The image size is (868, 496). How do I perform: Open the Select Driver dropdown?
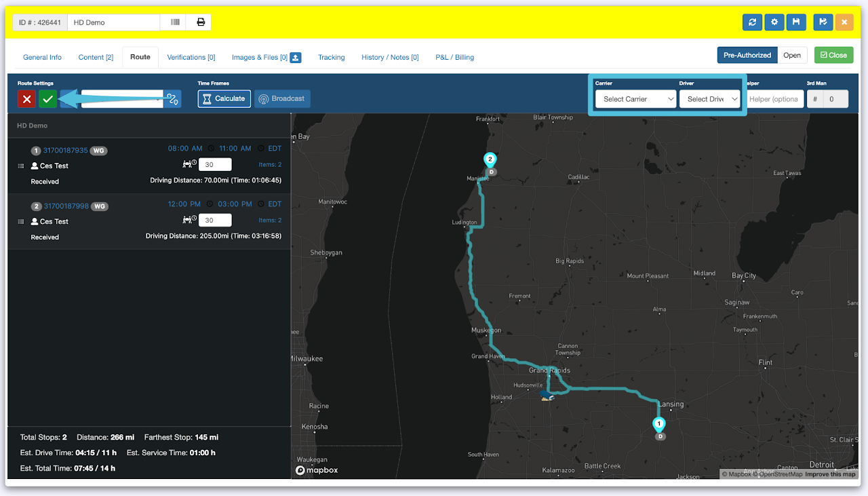click(x=711, y=99)
